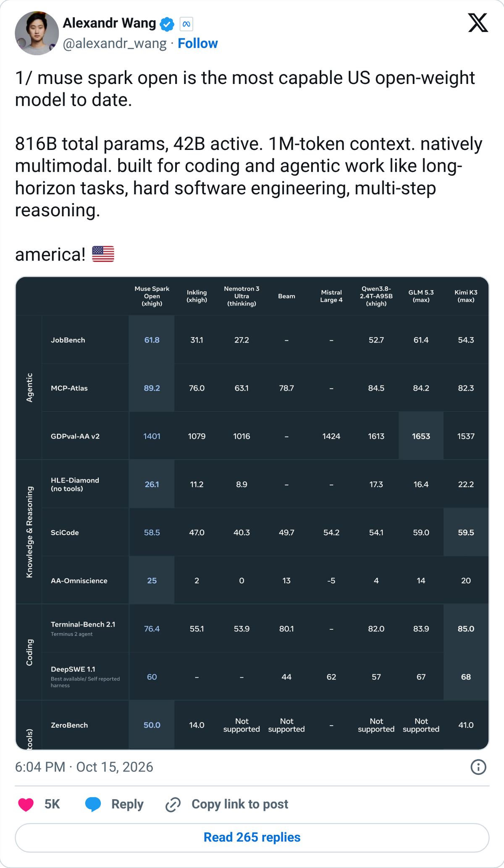Open the info circle icon

click(x=478, y=767)
